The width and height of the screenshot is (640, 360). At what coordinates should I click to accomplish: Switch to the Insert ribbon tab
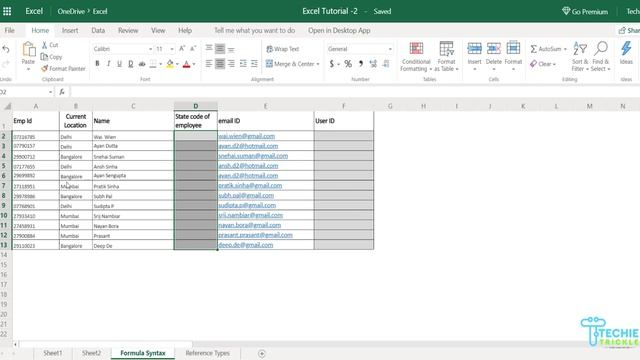click(70, 30)
